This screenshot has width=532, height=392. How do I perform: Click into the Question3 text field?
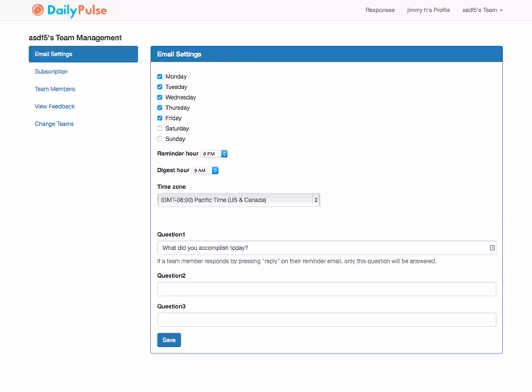tap(326, 320)
